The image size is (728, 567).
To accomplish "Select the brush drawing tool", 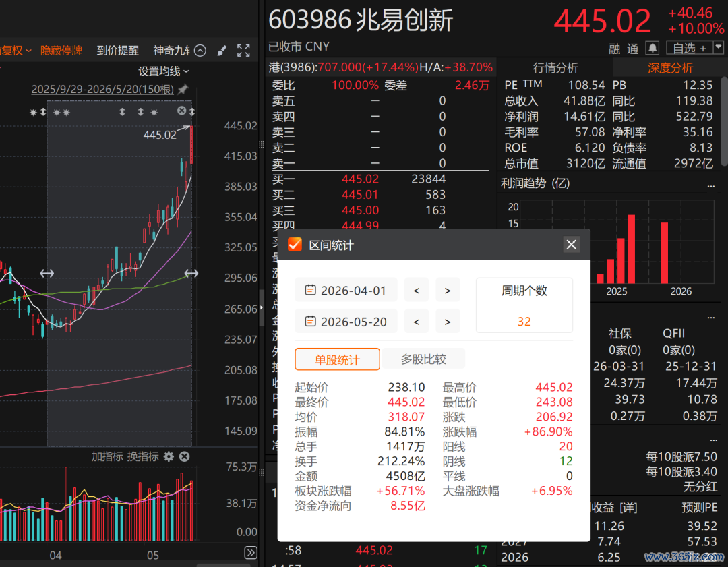I will tap(222, 50).
